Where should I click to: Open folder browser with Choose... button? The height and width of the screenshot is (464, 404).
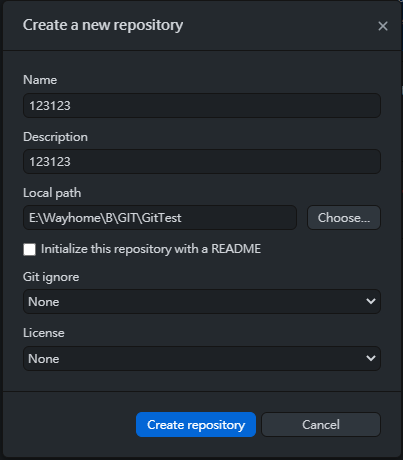coord(344,218)
